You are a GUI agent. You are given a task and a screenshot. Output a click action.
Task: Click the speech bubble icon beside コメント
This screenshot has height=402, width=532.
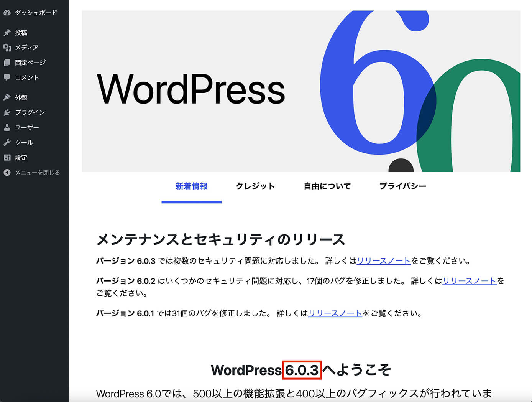(7, 77)
